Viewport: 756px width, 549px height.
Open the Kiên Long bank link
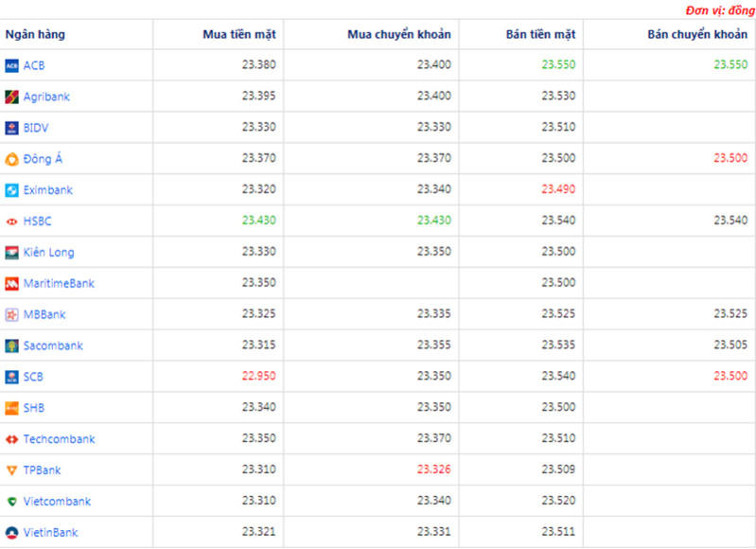[x=48, y=253]
